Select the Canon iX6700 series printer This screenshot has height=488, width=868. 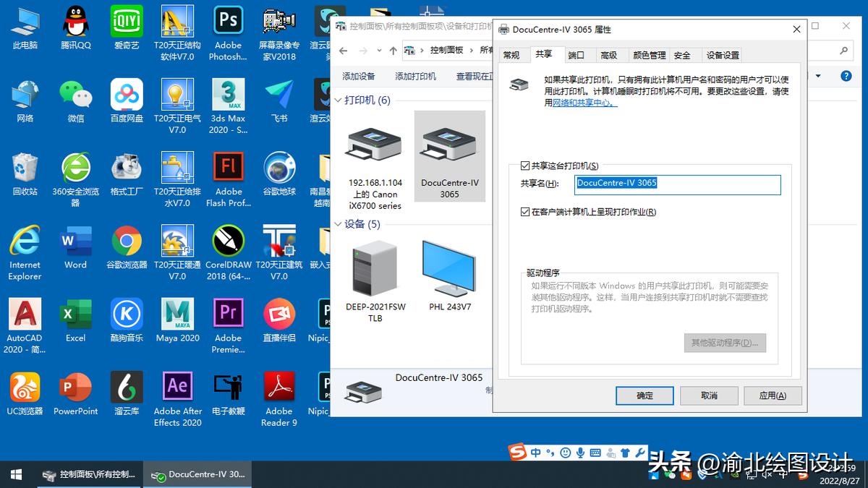[x=373, y=155]
